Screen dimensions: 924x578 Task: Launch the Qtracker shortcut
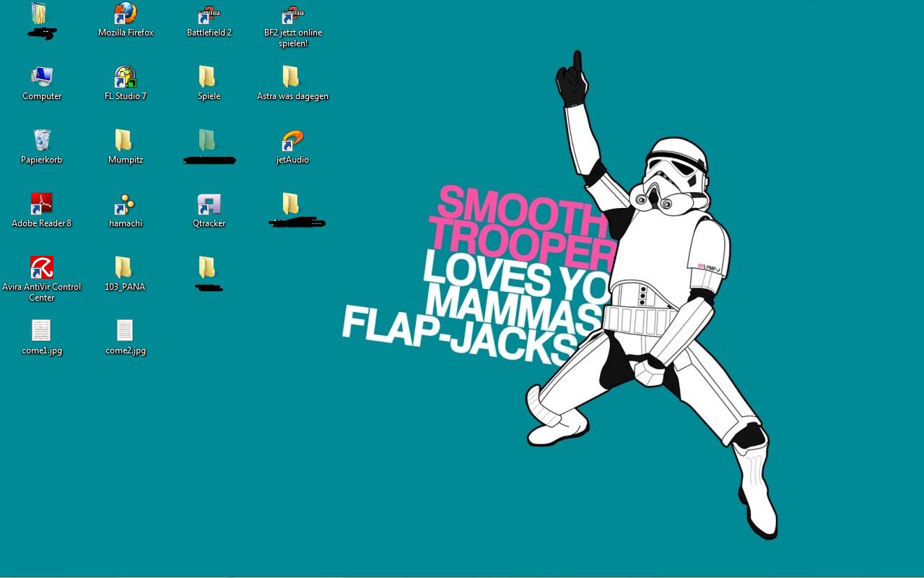pos(209,211)
